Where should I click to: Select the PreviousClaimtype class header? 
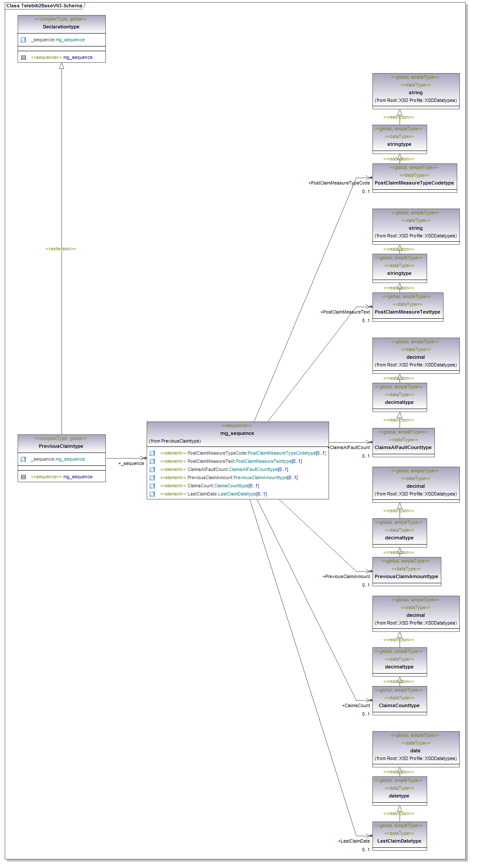pyautogui.click(x=61, y=446)
